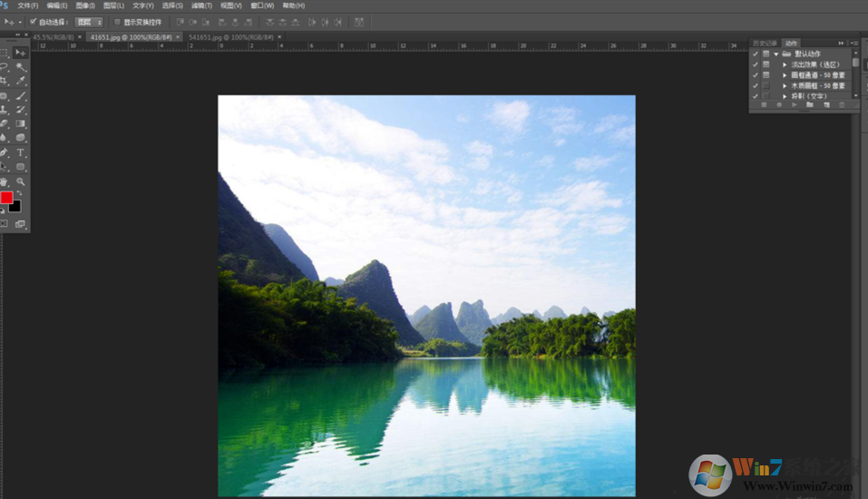Toggle Quick Mask mode
Image resolution: width=868 pixels, height=499 pixels.
4,224
